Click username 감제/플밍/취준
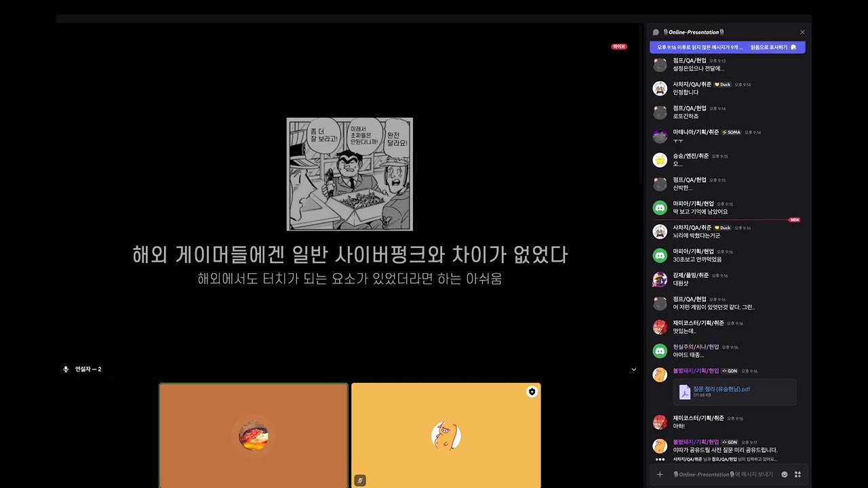Viewport: 868px width, 488px height. pos(690,275)
